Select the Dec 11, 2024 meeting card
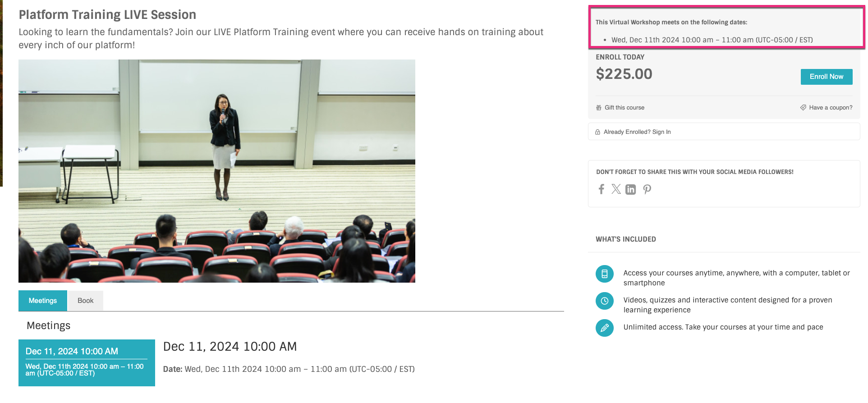The image size is (868, 403). pos(87,363)
